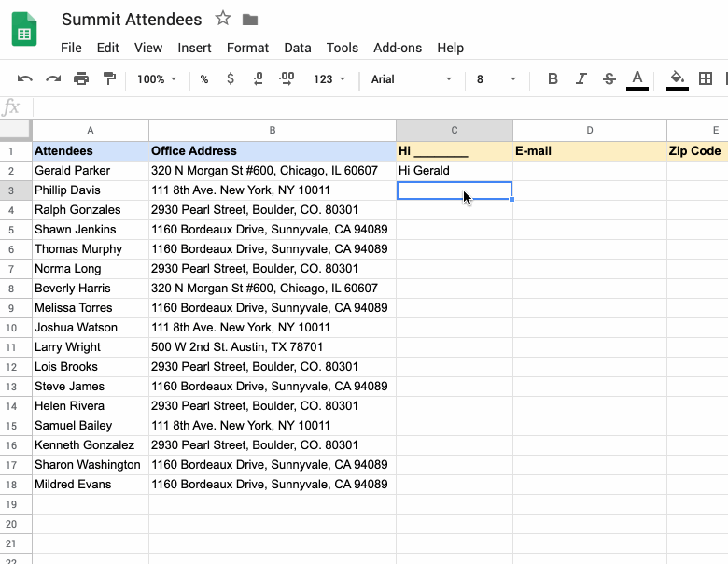The image size is (728, 564).
Task: Open the Add-ons menu
Action: tap(398, 48)
